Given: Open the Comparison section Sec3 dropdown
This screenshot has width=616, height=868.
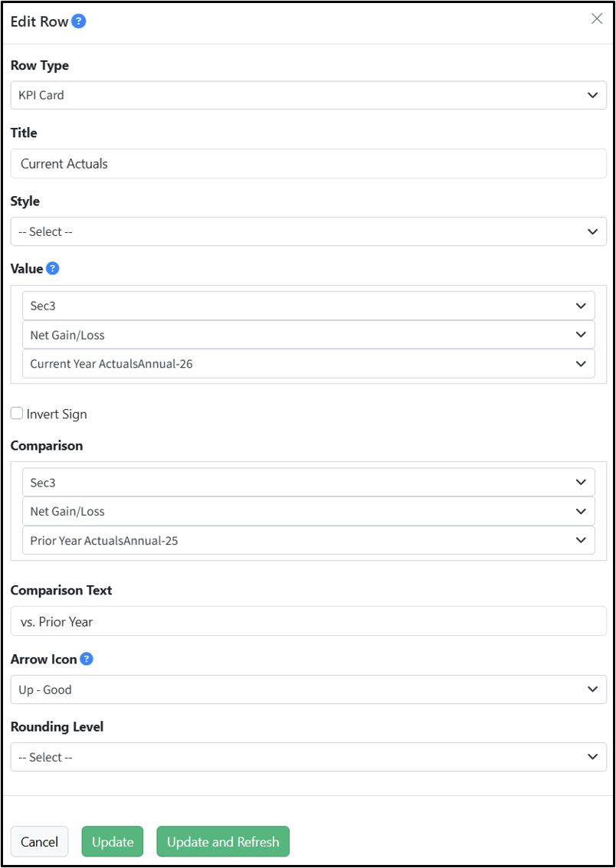Looking at the screenshot, I should coord(308,482).
